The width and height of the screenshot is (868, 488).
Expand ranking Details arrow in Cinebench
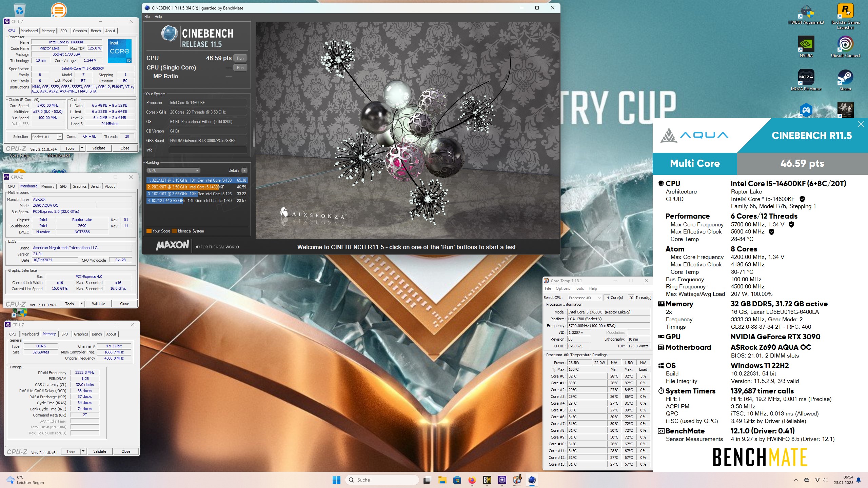(244, 170)
